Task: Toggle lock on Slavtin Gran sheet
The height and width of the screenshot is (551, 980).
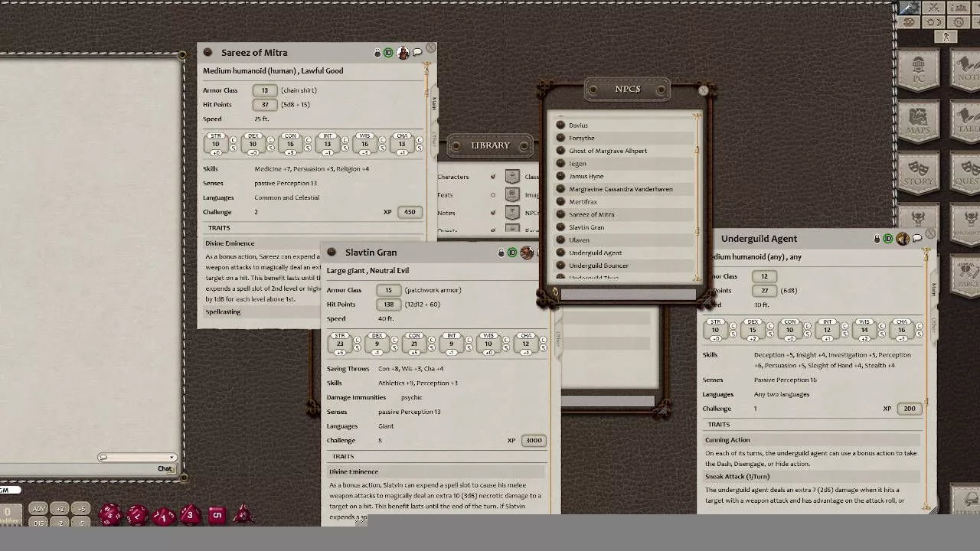Action: pos(501,253)
